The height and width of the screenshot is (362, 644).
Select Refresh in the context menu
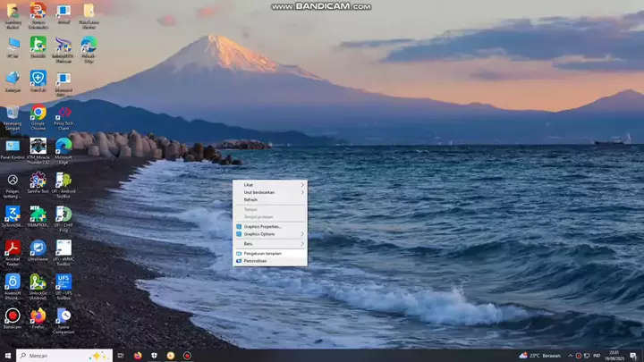pos(250,199)
